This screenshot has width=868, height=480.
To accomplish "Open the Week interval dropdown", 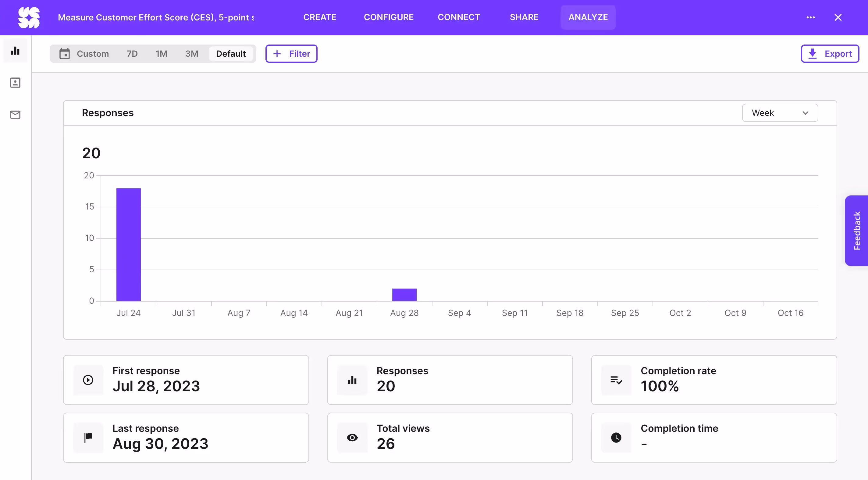I will coord(780,113).
